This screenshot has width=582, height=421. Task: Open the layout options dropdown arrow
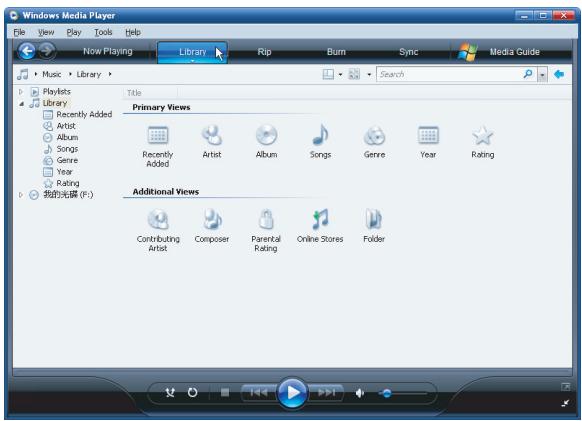tap(340, 75)
